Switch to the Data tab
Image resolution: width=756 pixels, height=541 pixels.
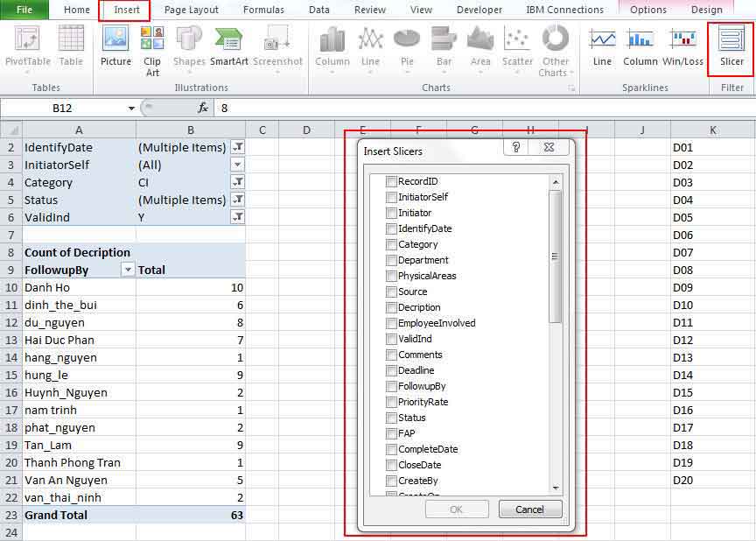[x=318, y=10]
